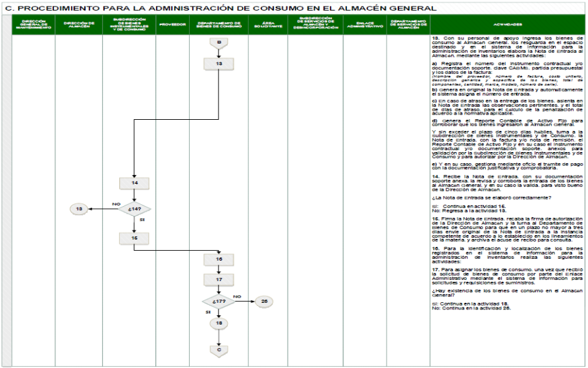
Task: Select the DIRECCIÓN GENERAL DE MANTENIMIENTO column header
Action: 32,25
